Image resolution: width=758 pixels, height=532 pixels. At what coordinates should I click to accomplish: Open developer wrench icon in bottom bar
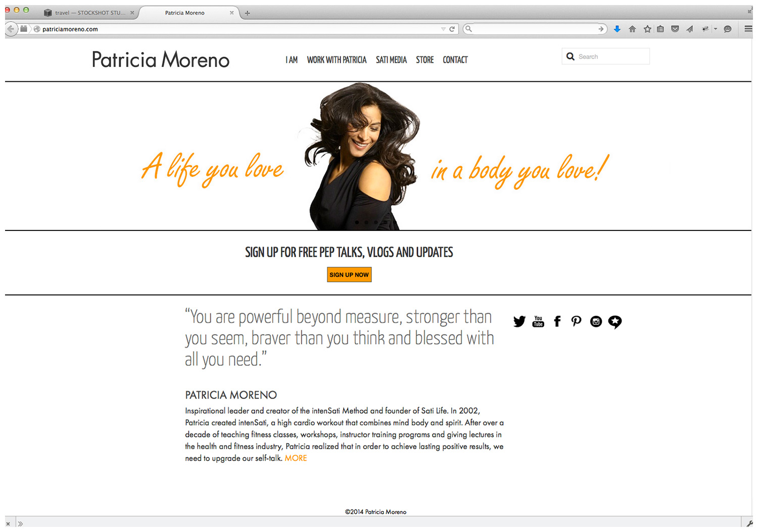tap(749, 523)
